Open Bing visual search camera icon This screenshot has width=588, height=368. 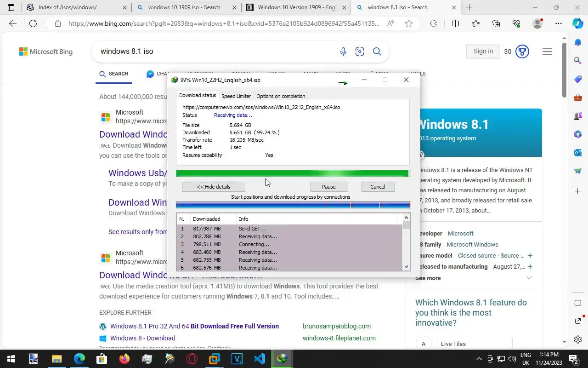(x=360, y=52)
